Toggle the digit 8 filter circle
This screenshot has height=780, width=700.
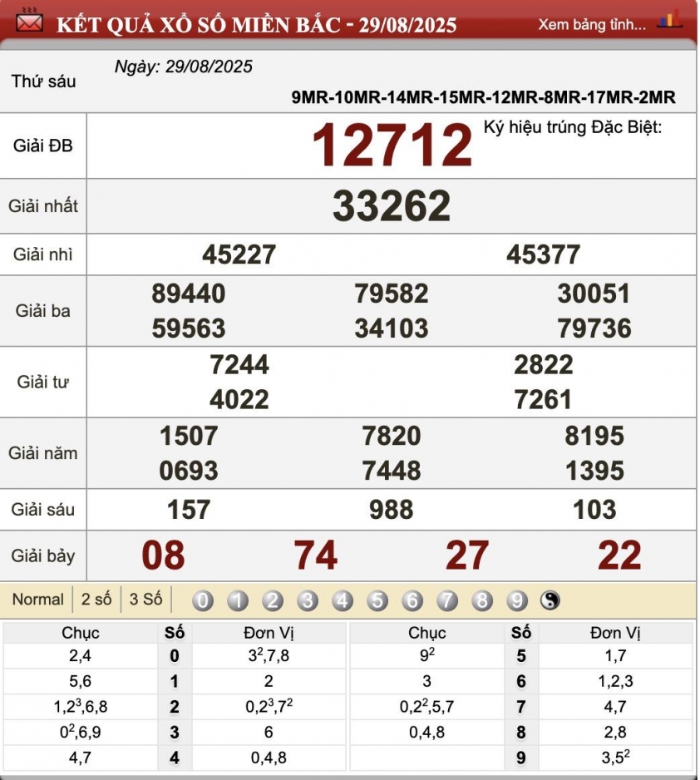pyautogui.click(x=482, y=600)
